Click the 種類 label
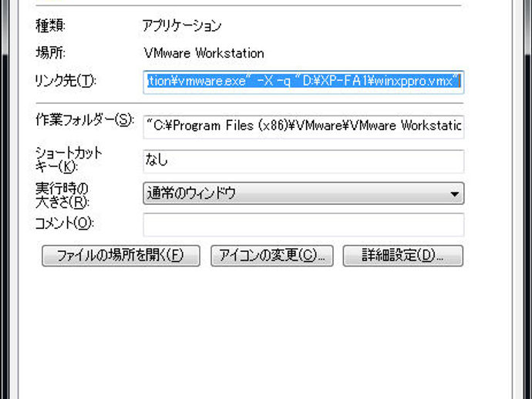The height and width of the screenshot is (399, 532). click(50, 26)
